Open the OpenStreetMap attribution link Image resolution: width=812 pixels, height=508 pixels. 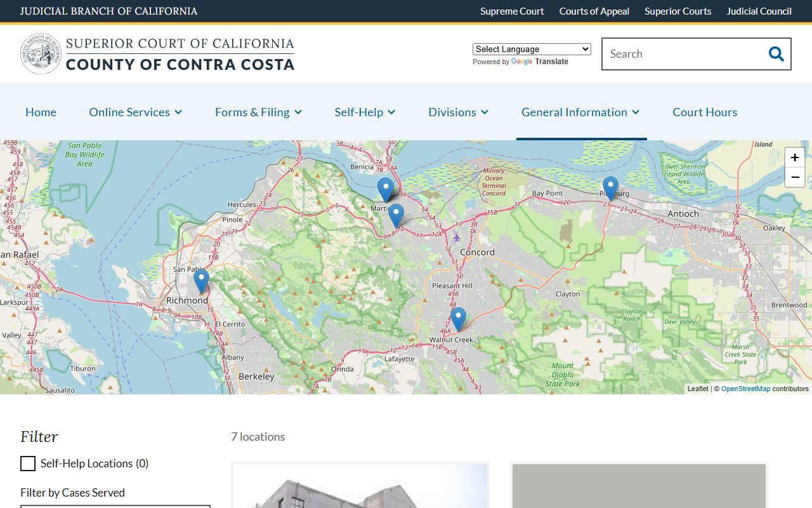click(x=745, y=389)
